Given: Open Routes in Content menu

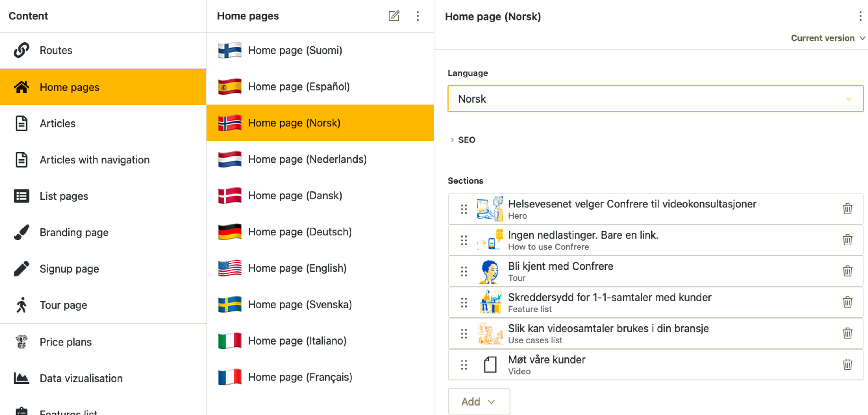Looking at the screenshot, I should point(56,50).
